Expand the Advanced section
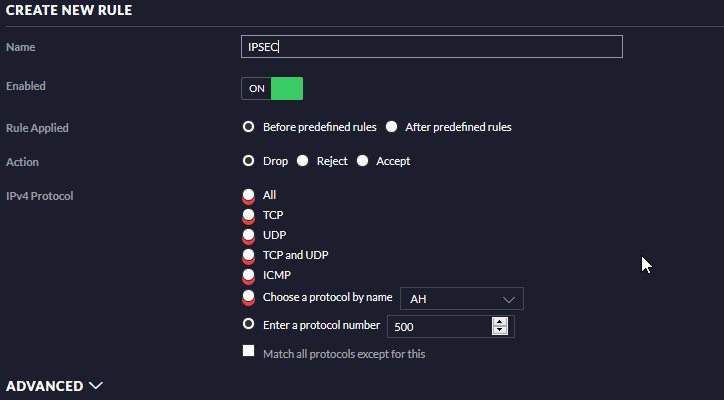Image resolution: width=724 pixels, height=400 pixels. pos(55,385)
